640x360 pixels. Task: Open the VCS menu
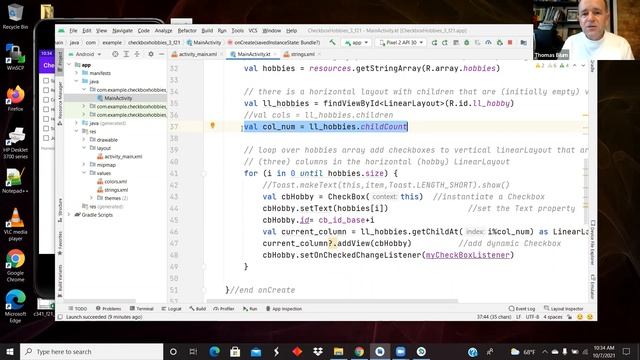pyautogui.click(x=253, y=31)
